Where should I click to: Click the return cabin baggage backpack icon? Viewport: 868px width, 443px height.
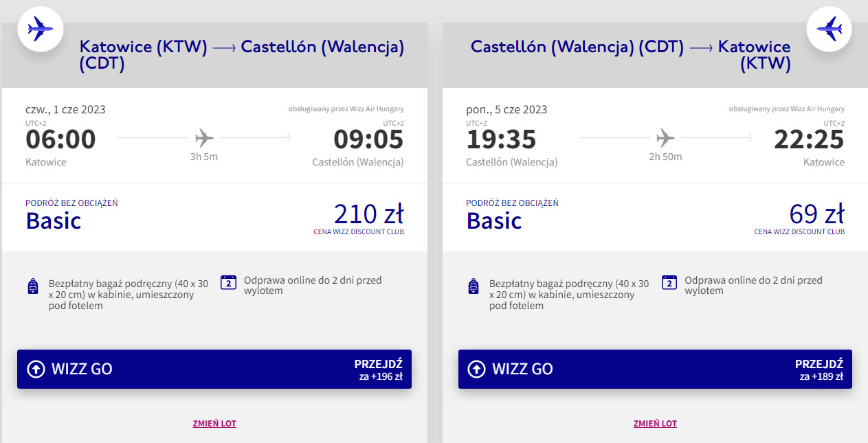click(473, 286)
